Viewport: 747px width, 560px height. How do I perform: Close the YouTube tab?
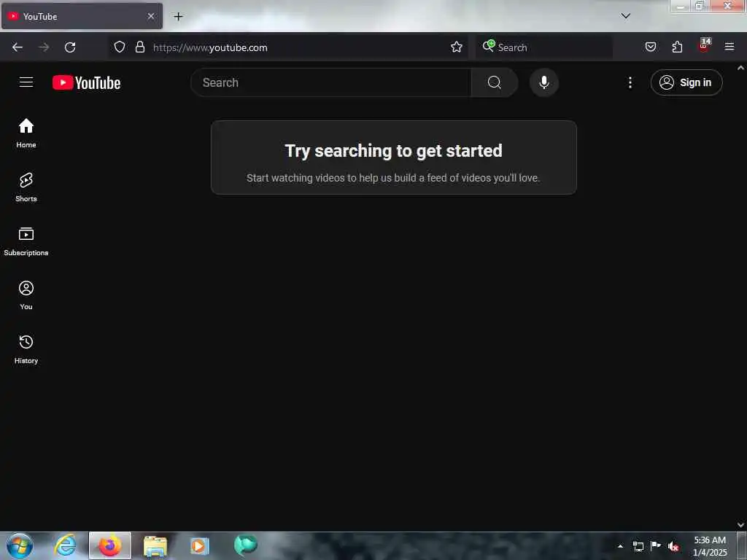click(151, 16)
